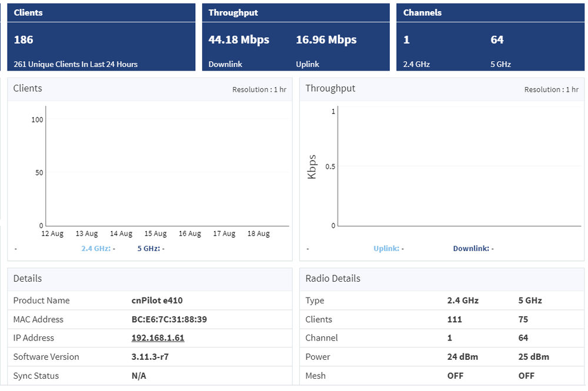
Task: Select the 2.4 GHz legend under Clients chart
Action: click(96, 248)
